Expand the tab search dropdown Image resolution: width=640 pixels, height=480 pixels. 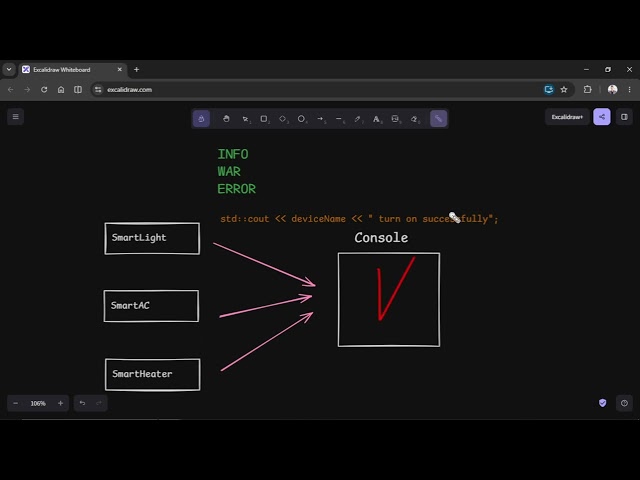pos(9,70)
